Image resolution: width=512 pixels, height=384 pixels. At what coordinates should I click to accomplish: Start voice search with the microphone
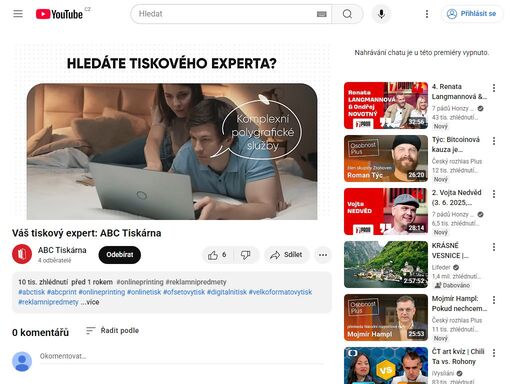pos(381,14)
